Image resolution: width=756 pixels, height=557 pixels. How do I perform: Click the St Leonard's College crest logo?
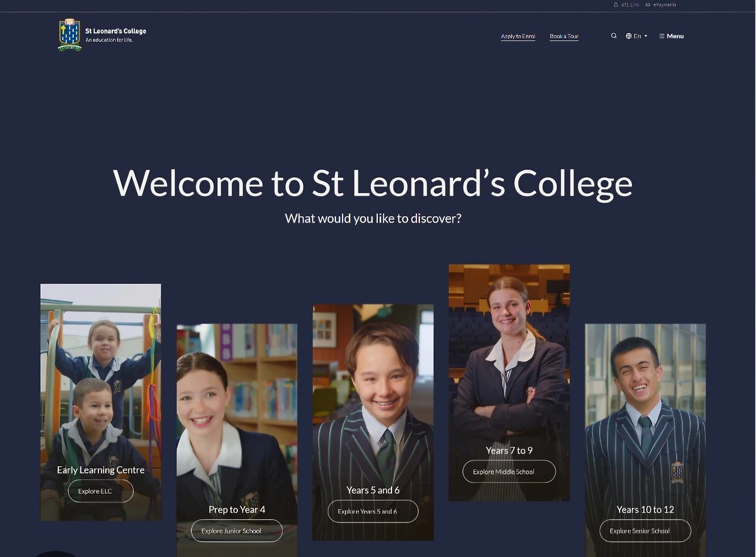(70, 35)
